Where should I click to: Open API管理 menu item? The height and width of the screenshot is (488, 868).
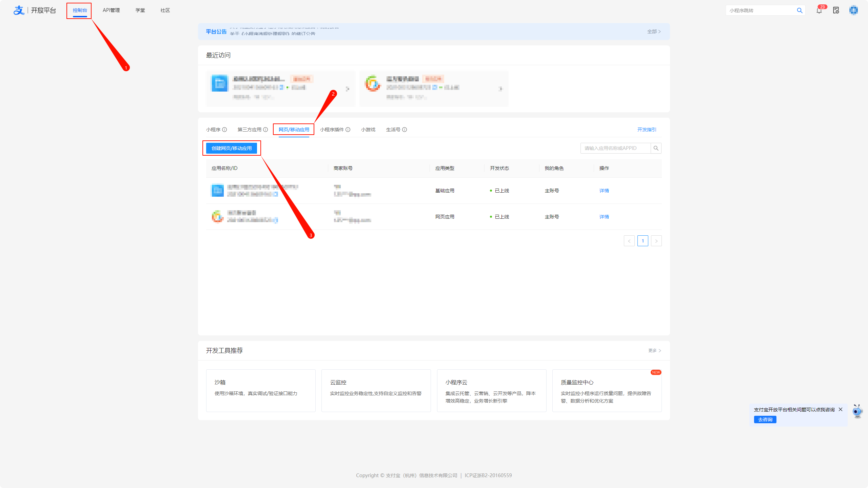click(x=111, y=10)
